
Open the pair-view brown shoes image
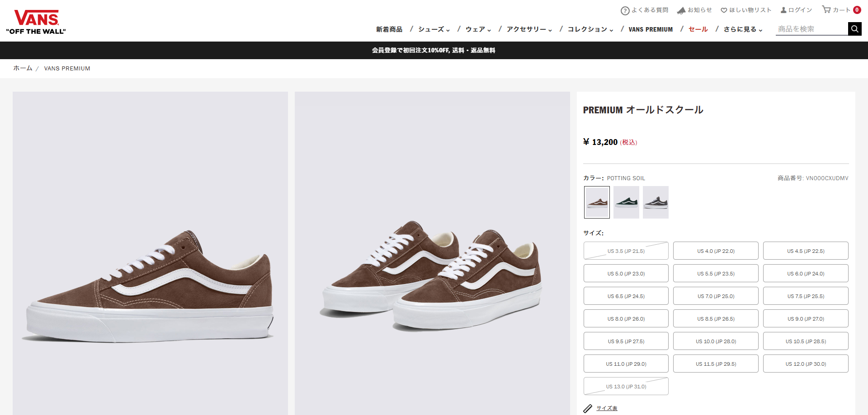pyautogui.click(x=432, y=253)
